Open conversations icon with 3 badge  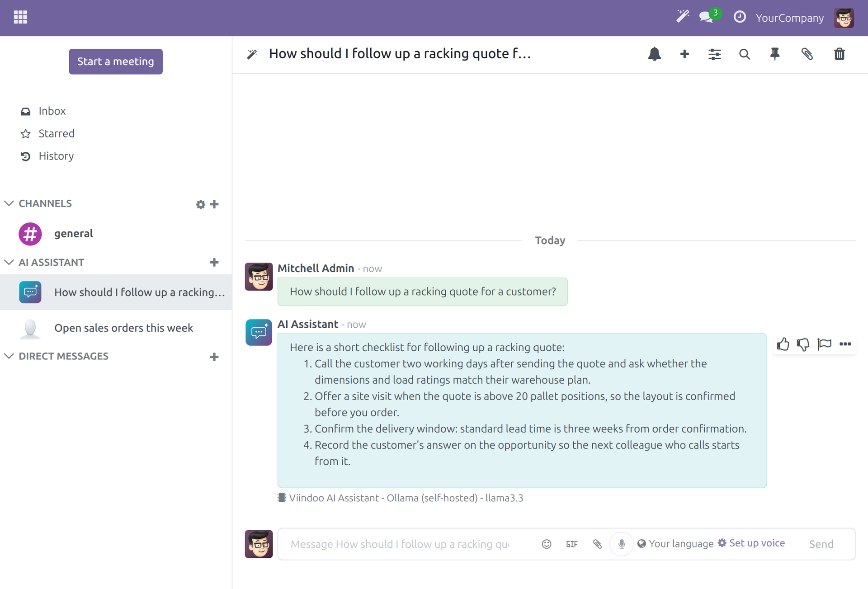[710, 16]
